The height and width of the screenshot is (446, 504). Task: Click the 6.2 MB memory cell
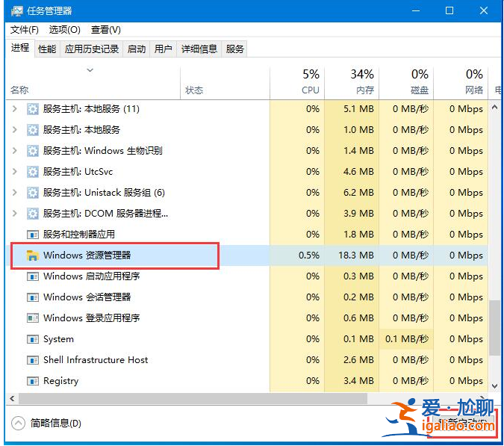click(x=352, y=193)
